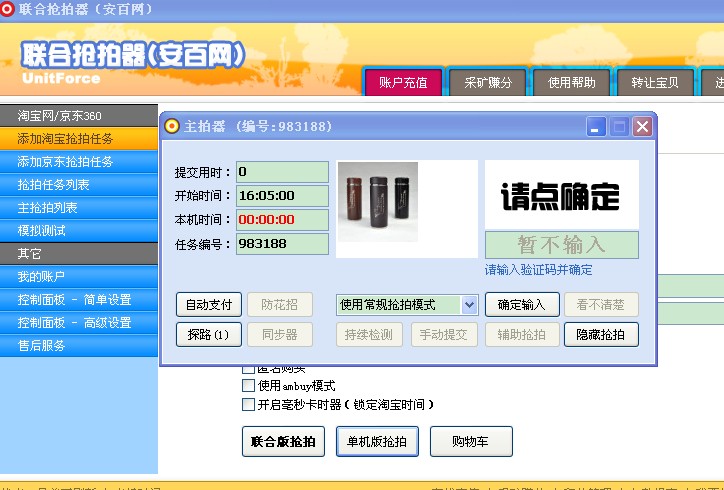724x490 pixels.
Task: Expand the 使用常规抢拍模式 dropdown
Action: [x=469, y=304]
